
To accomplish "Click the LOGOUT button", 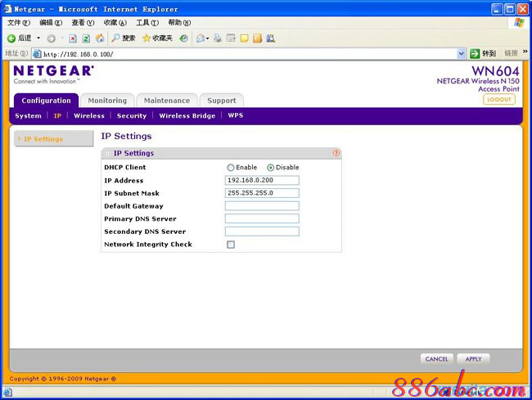I will pyautogui.click(x=499, y=99).
